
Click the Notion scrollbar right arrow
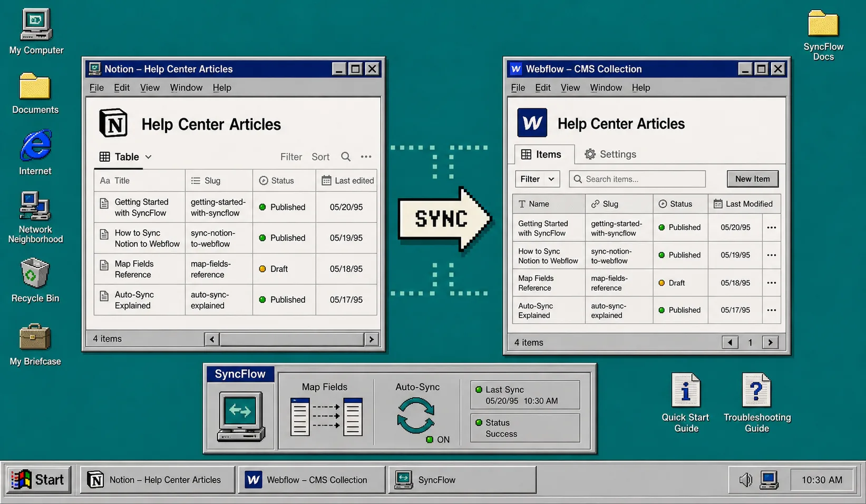point(371,339)
